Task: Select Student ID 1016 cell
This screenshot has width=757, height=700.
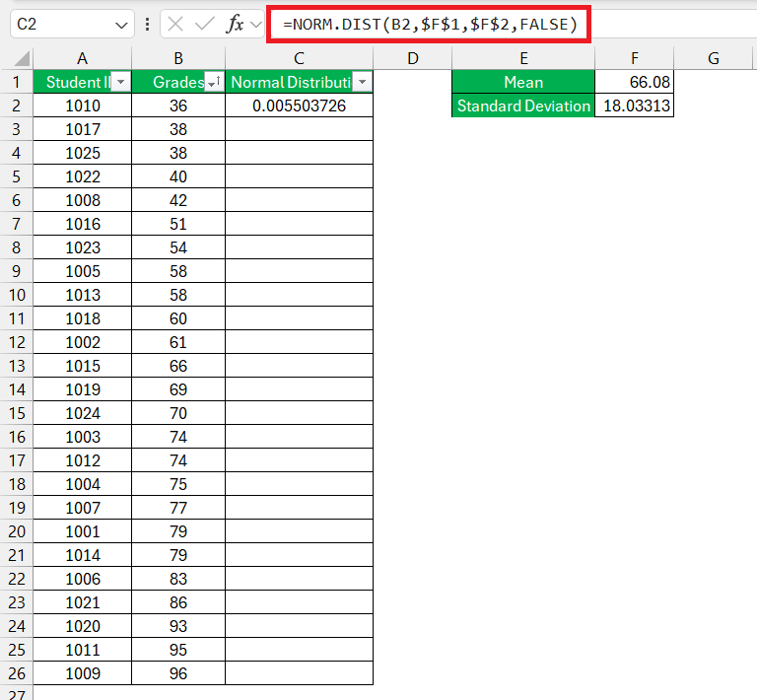Action: 82,224
